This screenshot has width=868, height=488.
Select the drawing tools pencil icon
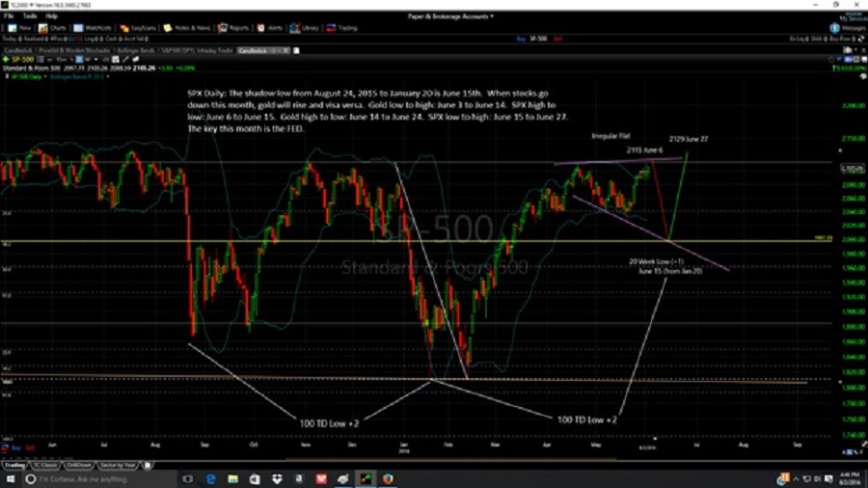pos(125,59)
